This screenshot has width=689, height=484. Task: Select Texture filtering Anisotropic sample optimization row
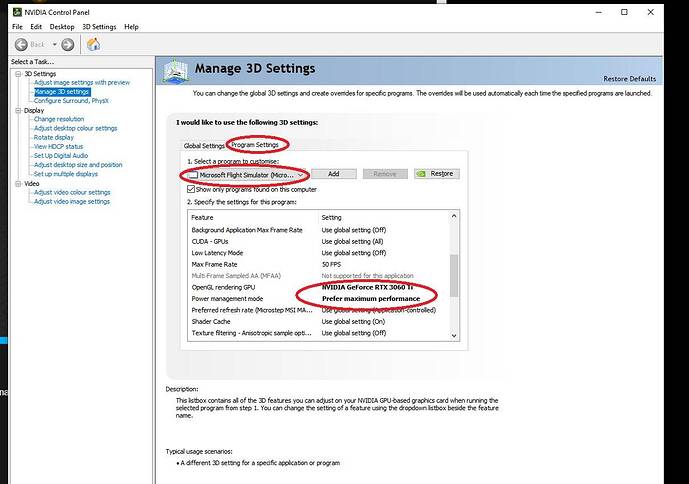(x=320, y=333)
